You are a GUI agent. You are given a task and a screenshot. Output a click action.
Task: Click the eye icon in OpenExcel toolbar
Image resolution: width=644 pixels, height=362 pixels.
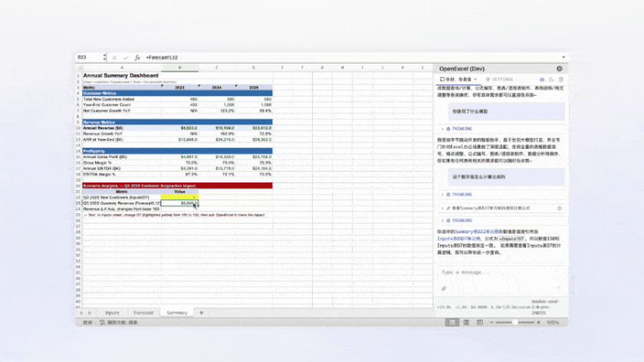click(x=541, y=79)
